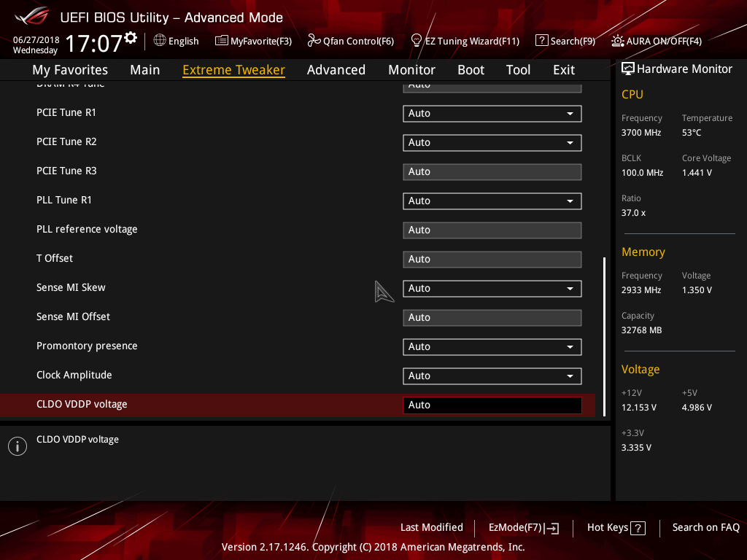Viewport: 747px width, 560px height.
Task: Click the vertical scrollbar of settings list
Action: click(604, 336)
